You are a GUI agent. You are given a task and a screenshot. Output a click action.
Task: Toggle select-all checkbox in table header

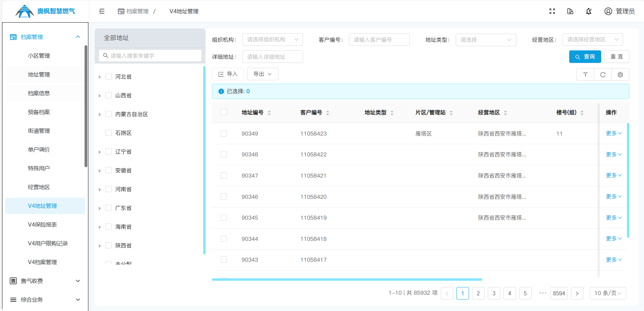tap(224, 112)
